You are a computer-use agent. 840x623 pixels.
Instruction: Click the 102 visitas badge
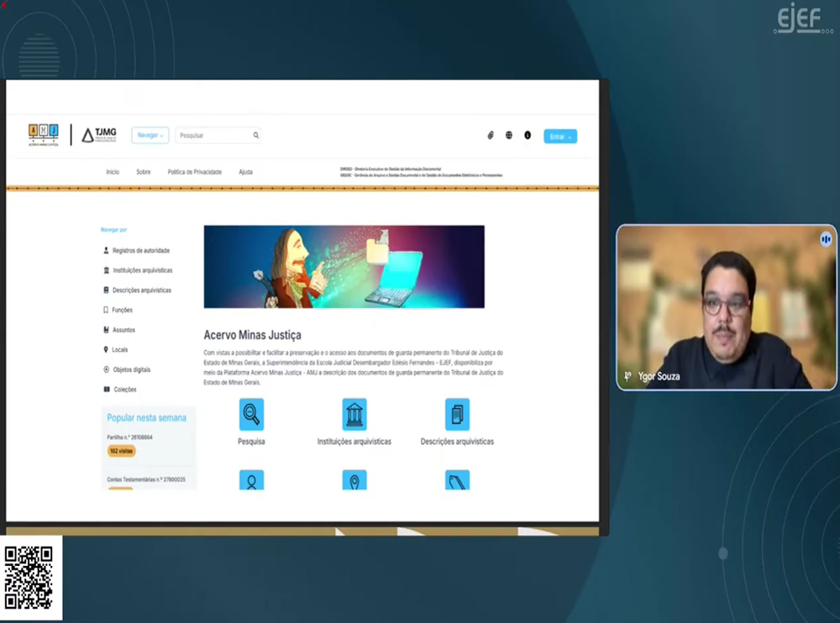[x=121, y=451]
